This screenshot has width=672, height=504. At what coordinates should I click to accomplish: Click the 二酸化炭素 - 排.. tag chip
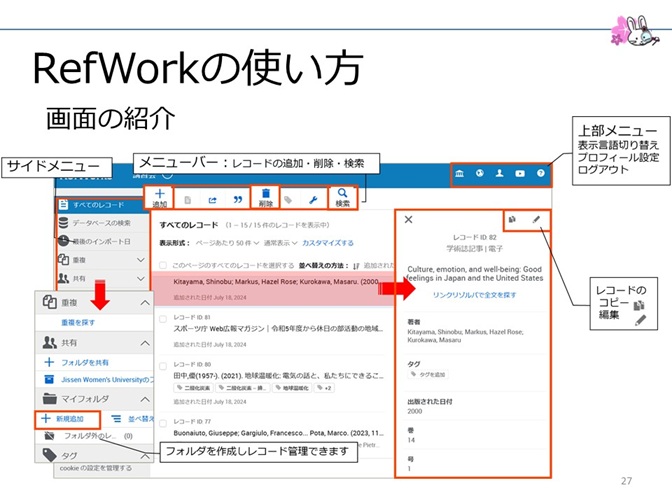click(x=242, y=388)
